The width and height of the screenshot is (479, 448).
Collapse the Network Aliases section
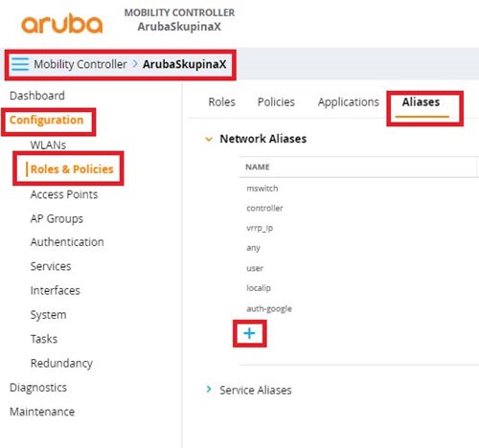tap(209, 139)
